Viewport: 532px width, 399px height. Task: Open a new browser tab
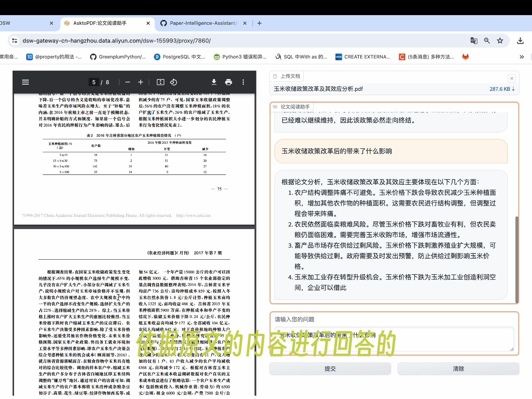pos(259,23)
